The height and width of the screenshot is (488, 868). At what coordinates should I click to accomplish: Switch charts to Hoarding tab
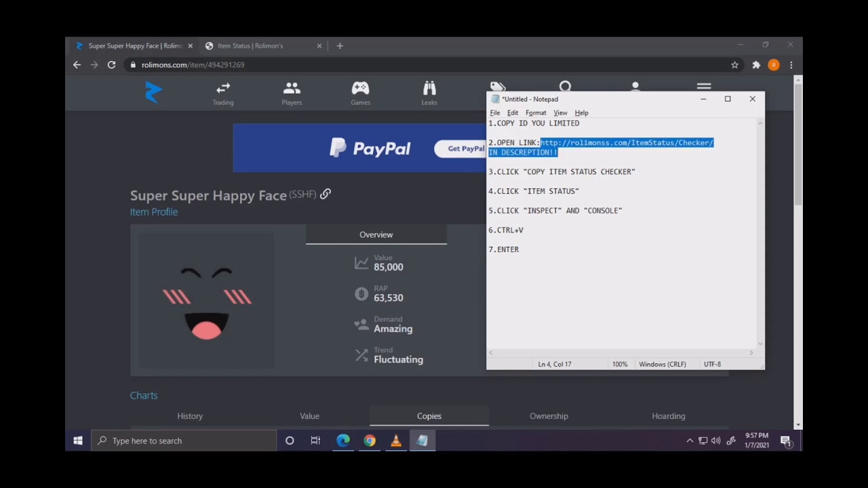pyautogui.click(x=669, y=416)
